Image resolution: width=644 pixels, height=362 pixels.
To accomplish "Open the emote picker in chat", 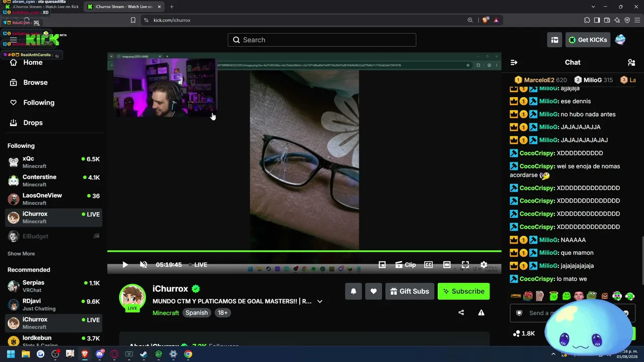I will pos(626,313).
